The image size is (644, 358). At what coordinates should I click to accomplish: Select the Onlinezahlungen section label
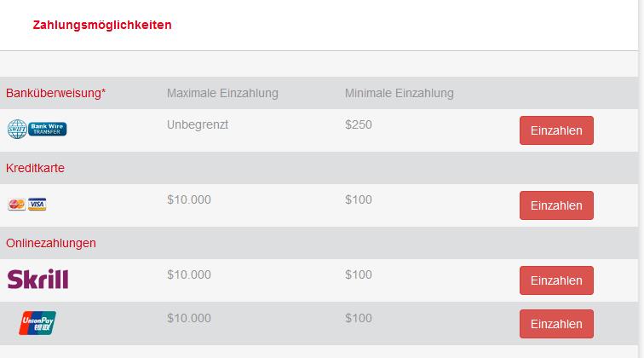(51, 243)
